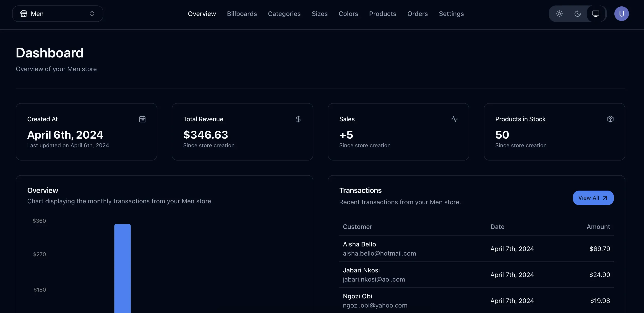Click the dollar icon in Total Revenue card
Image resolution: width=644 pixels, height=313 pixels.
tap(298, 119)
